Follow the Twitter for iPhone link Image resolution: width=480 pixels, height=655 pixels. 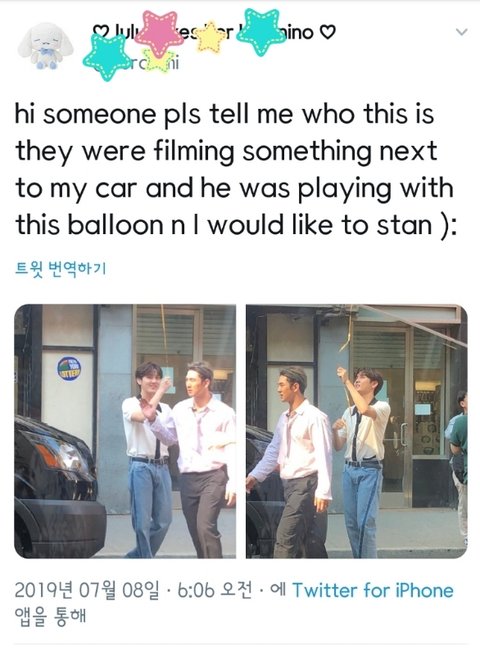[373, 590]
